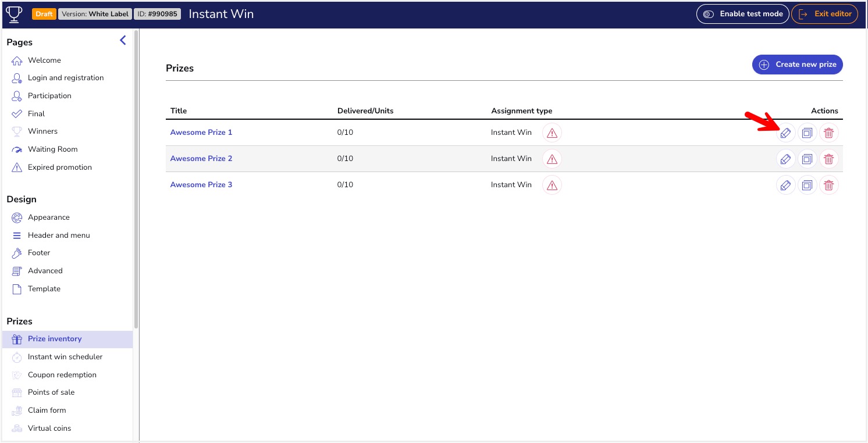
Task: Click warning icon for Awesome Prize 3
Action: (552, 185)
